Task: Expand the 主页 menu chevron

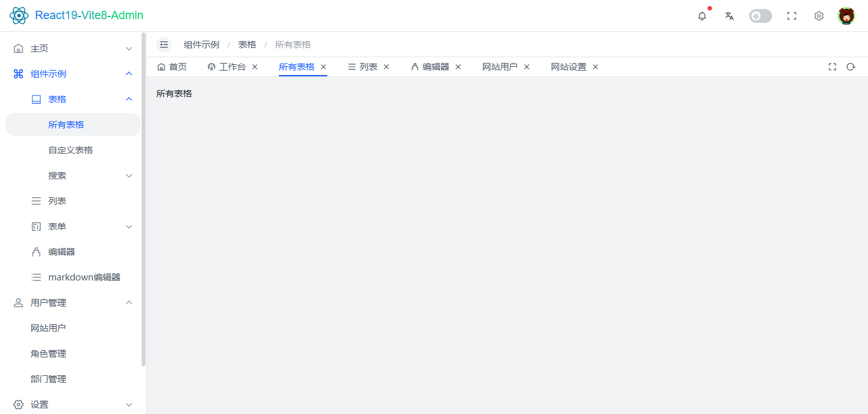Action: pyautogui.click(x=129, y=48)
